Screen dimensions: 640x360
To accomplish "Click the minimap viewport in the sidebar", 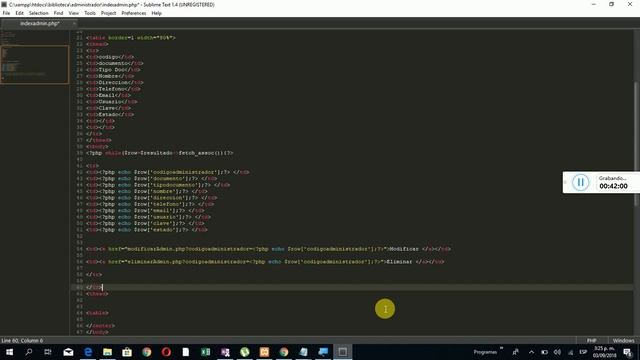I will click(x=35, y=64).
